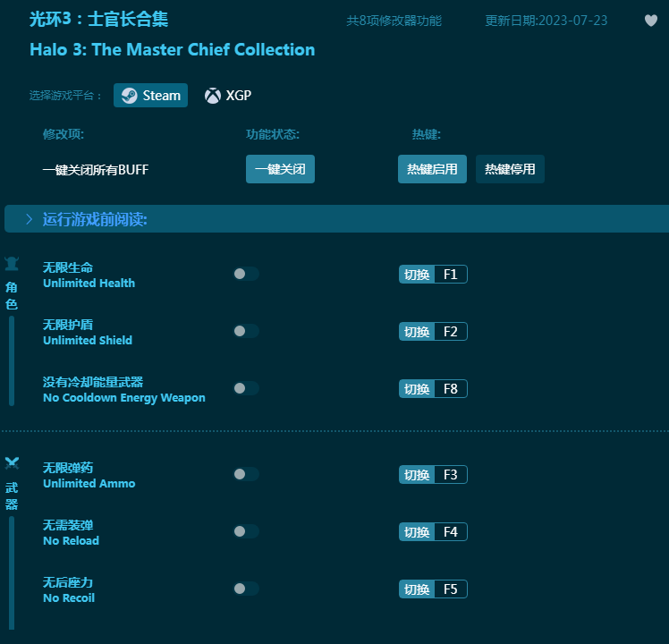Turn on Unlimited Ammo switch

pyautogui.click(x=246, y=474)
